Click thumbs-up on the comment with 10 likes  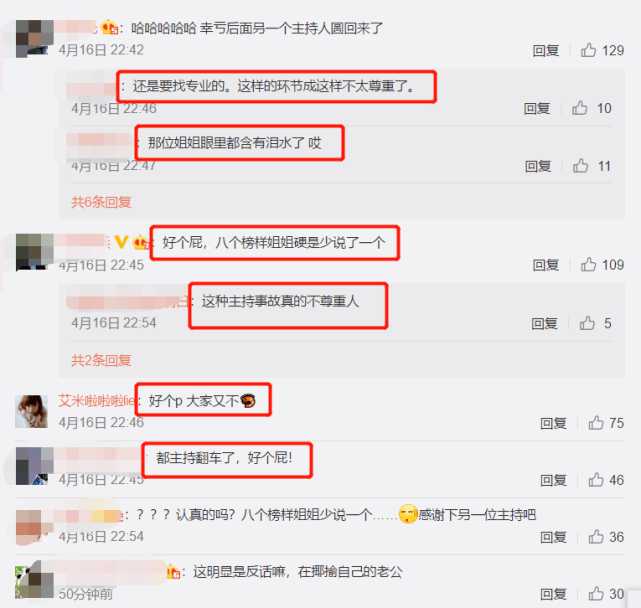tap(580, 108)
